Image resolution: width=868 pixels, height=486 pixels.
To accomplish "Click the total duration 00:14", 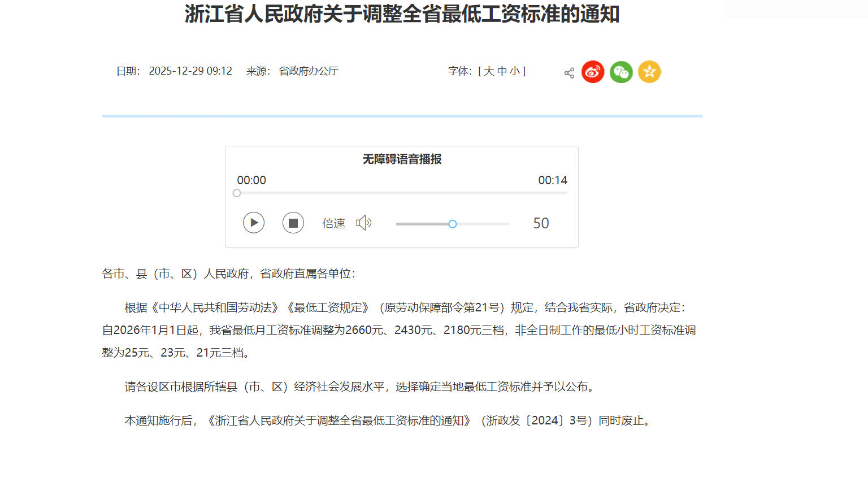I will [x=553, y=180].
